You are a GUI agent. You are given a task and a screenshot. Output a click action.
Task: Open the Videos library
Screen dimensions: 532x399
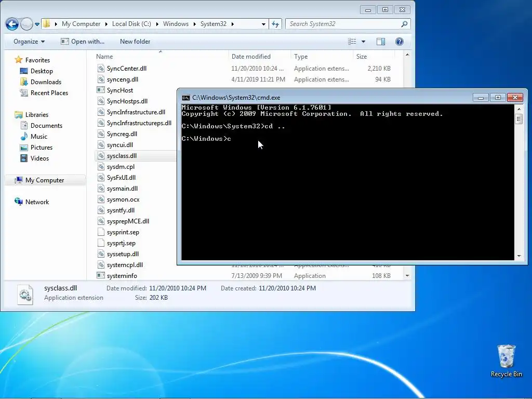click(x=39, y=158)
